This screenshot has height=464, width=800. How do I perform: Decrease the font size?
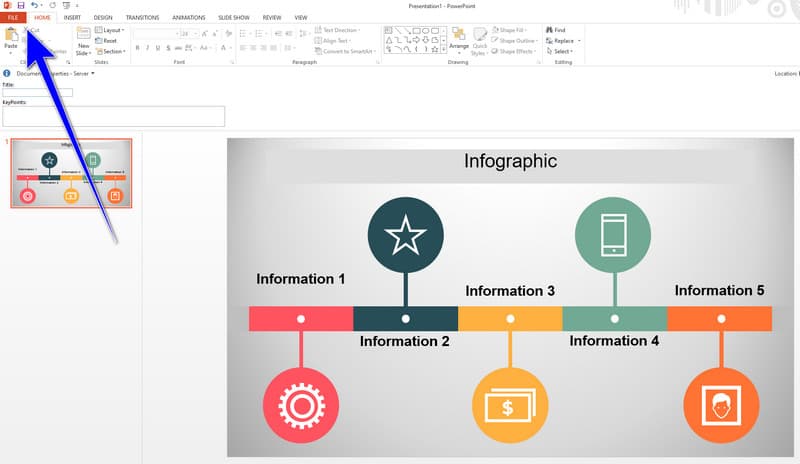point(215,34)
